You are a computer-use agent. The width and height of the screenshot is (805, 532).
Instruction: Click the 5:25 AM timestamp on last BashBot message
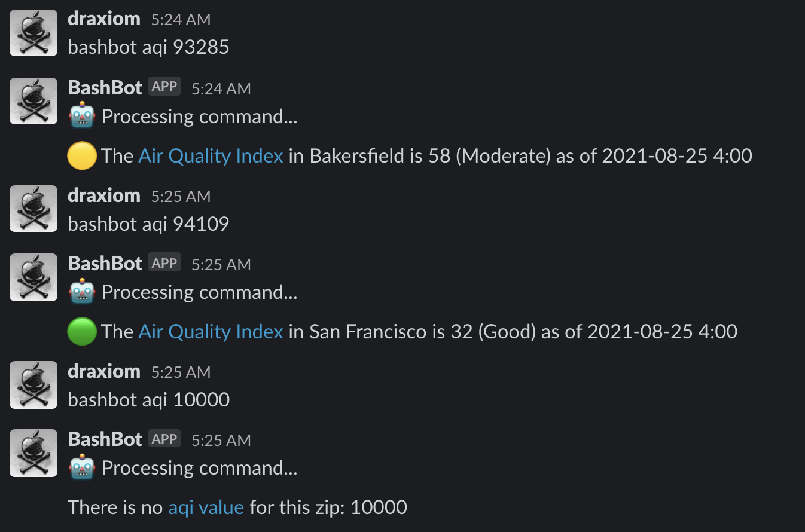click(221, 441)
